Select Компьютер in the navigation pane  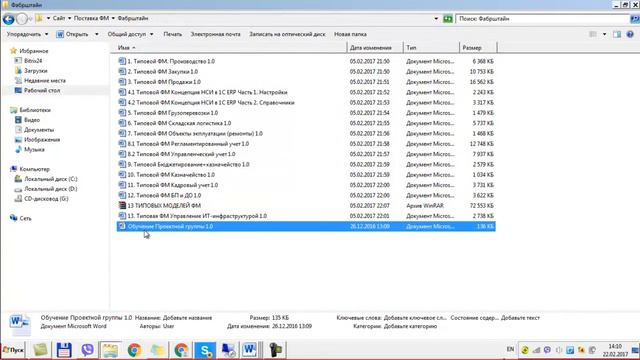tap(34, 169)
